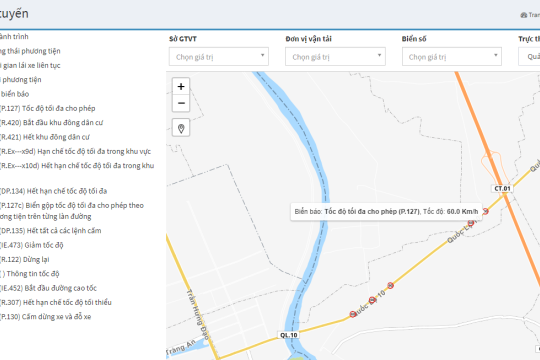Image resolution: width=540 pixels, height=360 pixels.
Task: Select (R.420) Bắt đầu khu đông dân cư
Action: click(51, 123)
